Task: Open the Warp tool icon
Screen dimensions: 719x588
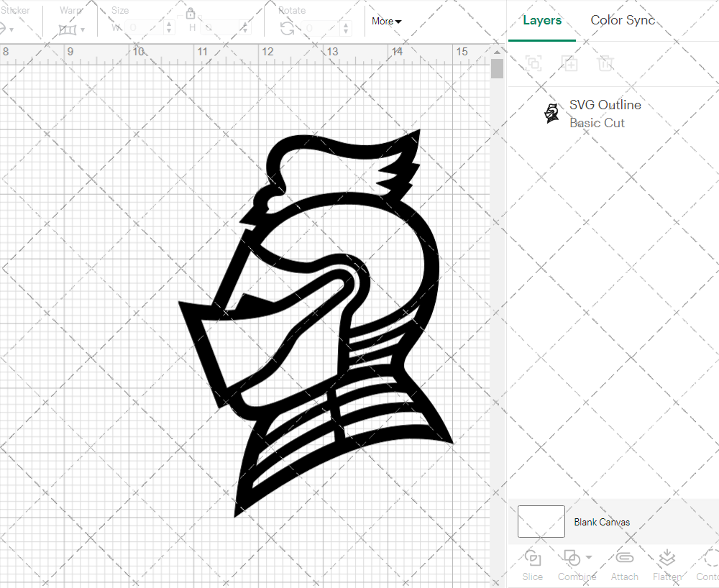Action: click(x=69, y=29)
